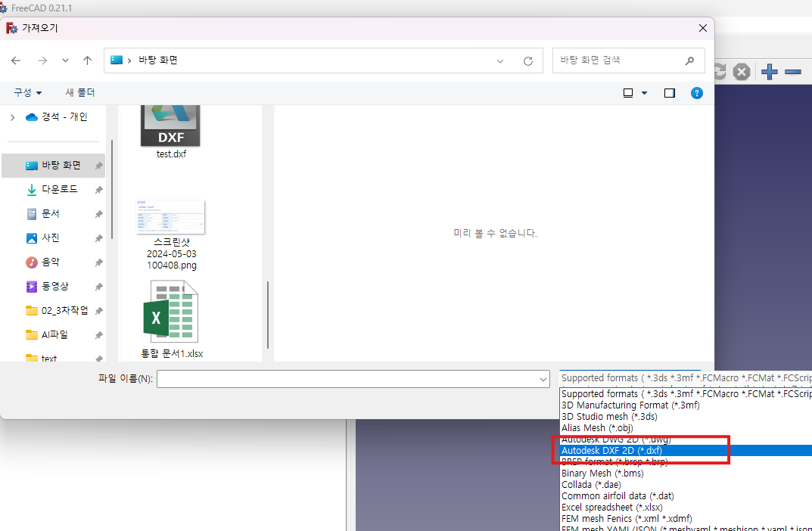Click the 바탕 화면 address bar path
Image resolution: width=812 pixels, height=531 pixels.
158,60
